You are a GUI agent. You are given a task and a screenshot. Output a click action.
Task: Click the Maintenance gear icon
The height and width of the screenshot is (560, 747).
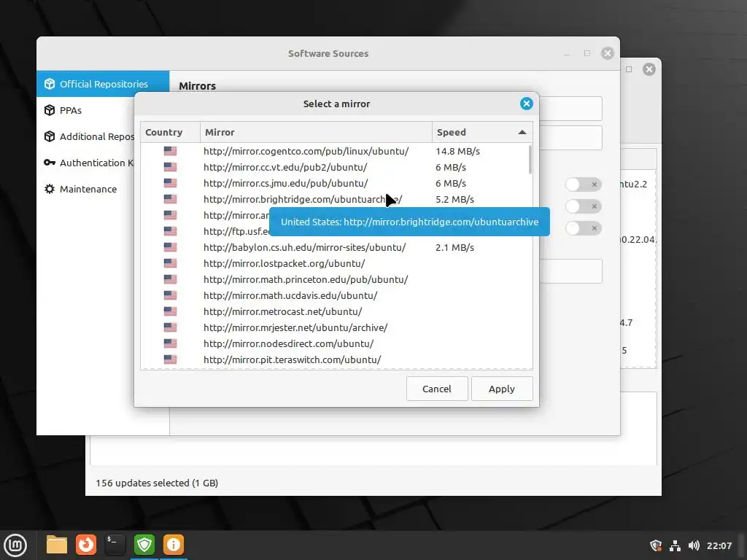(50, 189)
